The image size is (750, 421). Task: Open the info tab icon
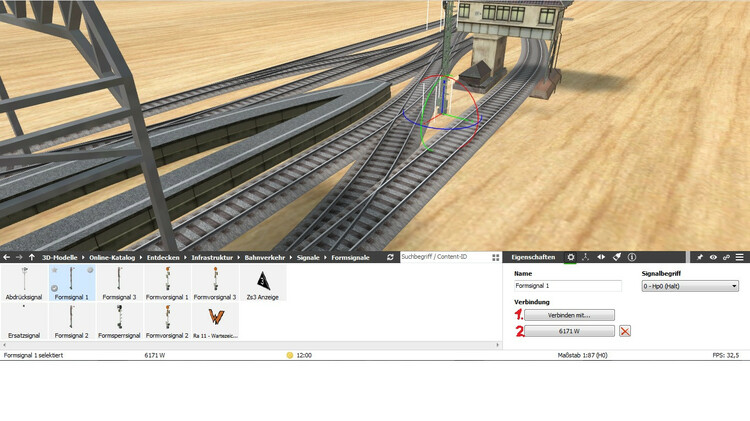[632, 257]
